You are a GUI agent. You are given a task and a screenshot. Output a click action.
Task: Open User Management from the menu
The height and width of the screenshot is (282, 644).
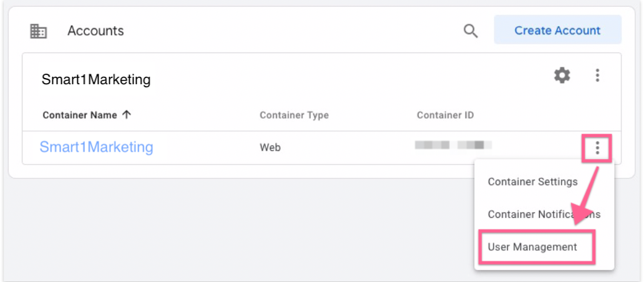pos(532,247)
